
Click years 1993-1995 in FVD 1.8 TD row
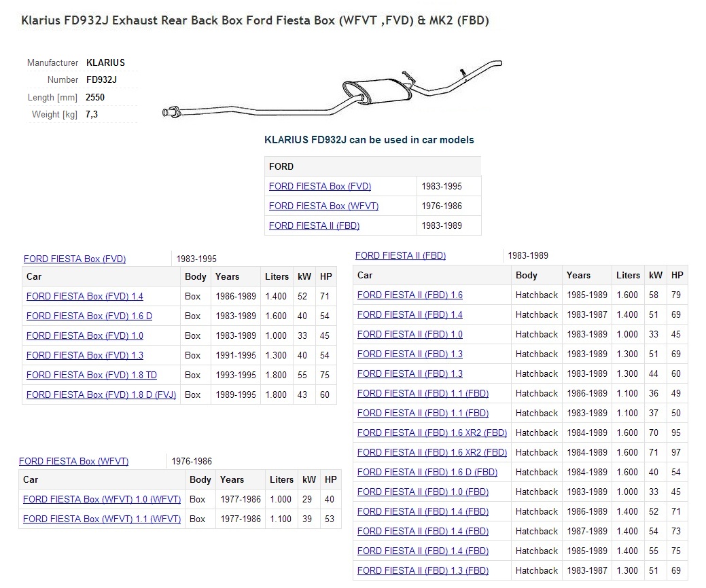(236, 375)
